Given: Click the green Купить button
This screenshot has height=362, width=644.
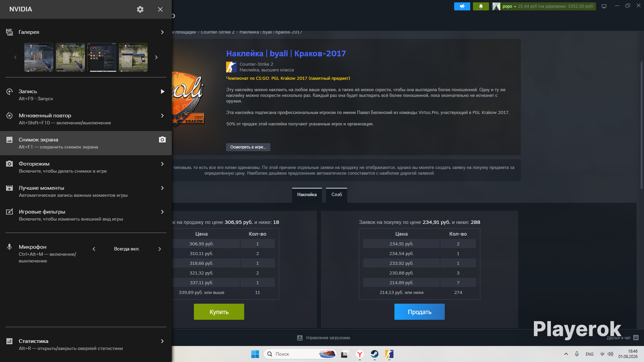Looking at the screenshot, I should (219, 312).
